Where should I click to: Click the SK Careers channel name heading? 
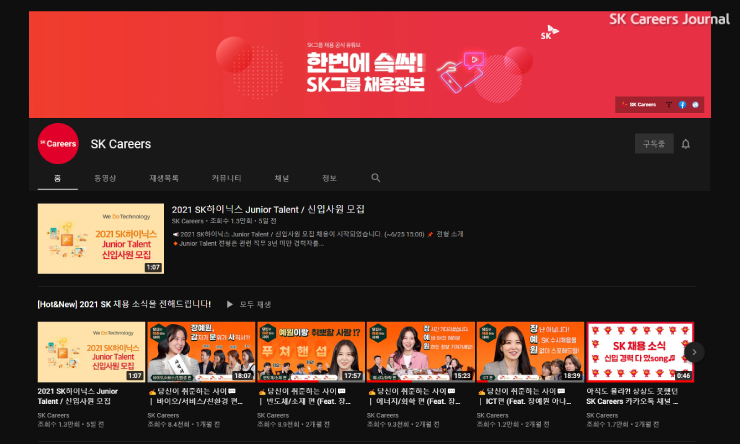pyautogui.click(x=121, y=144)
